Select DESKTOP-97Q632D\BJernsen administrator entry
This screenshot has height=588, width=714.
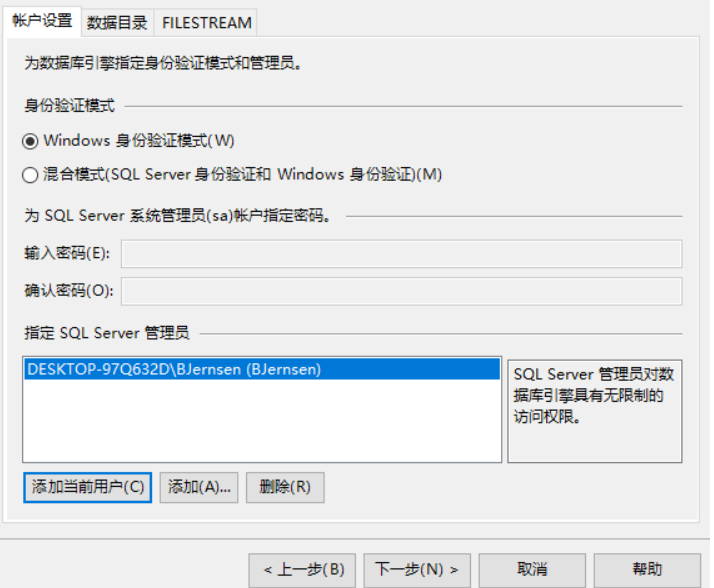(x=262, y=369)
